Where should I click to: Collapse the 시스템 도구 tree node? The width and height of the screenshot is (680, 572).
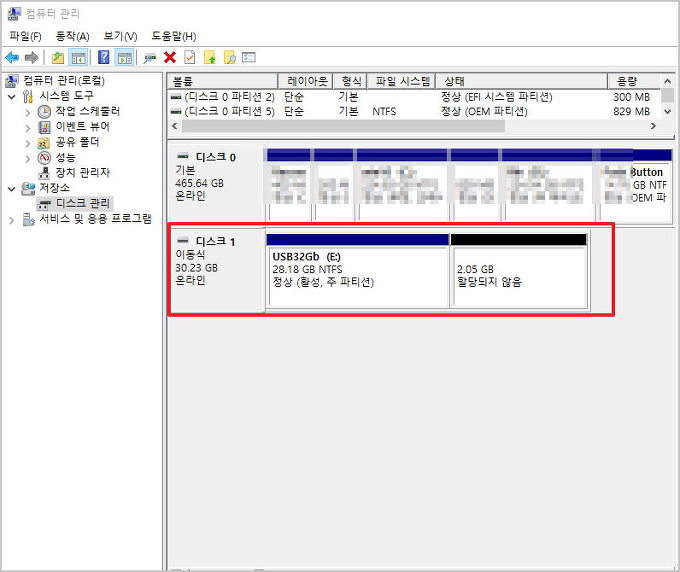pos(12,96)
